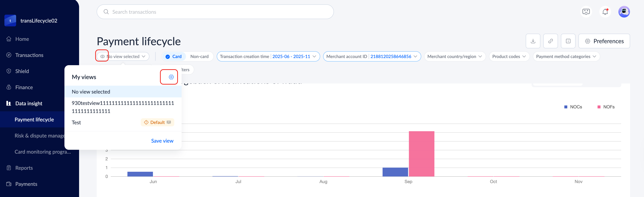The image size is (644, 197).
Task: Click the copy link icon button
Action: click(x=550, y=41)
